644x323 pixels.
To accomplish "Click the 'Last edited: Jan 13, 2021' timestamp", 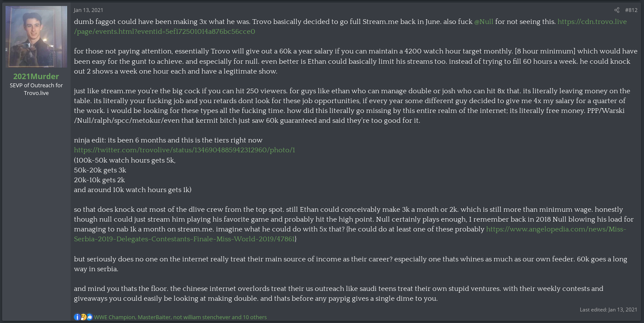I will (609, 309).
